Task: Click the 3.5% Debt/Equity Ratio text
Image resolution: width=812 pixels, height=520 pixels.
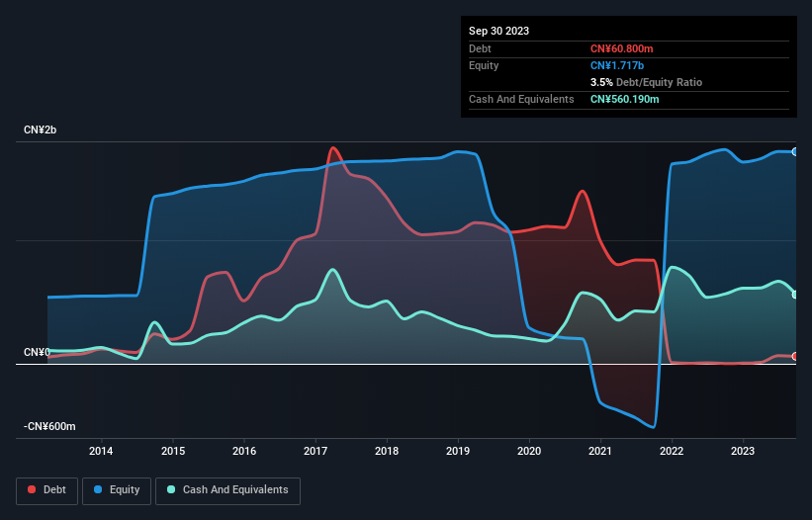Action: tap(646, 82)
